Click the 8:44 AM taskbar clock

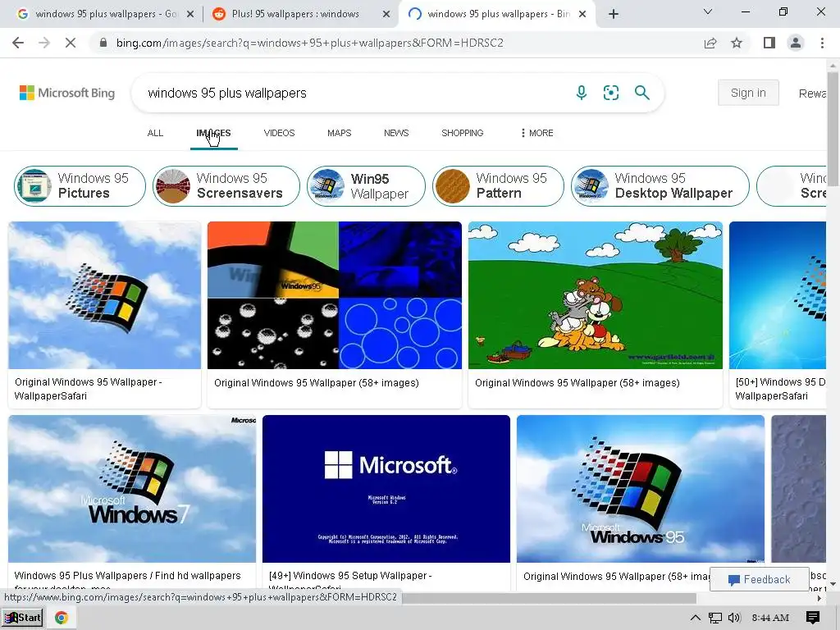pos(770,618)
